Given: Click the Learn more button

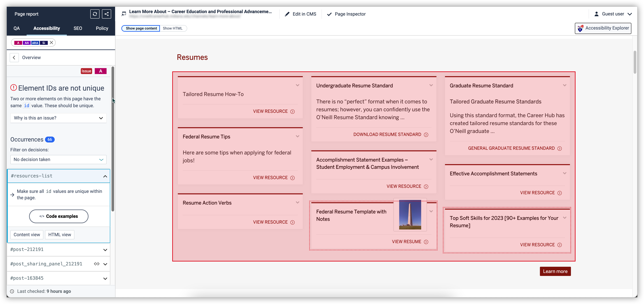Looking at the screenshot, I should [x=555, y=271].
